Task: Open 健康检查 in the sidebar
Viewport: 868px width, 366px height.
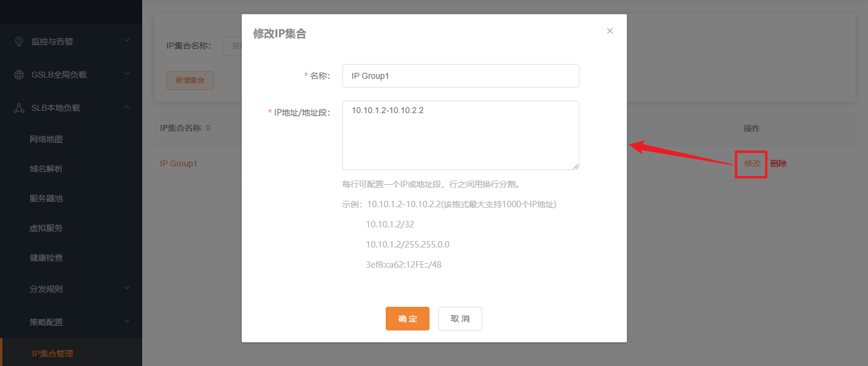Action: (46, 258)
